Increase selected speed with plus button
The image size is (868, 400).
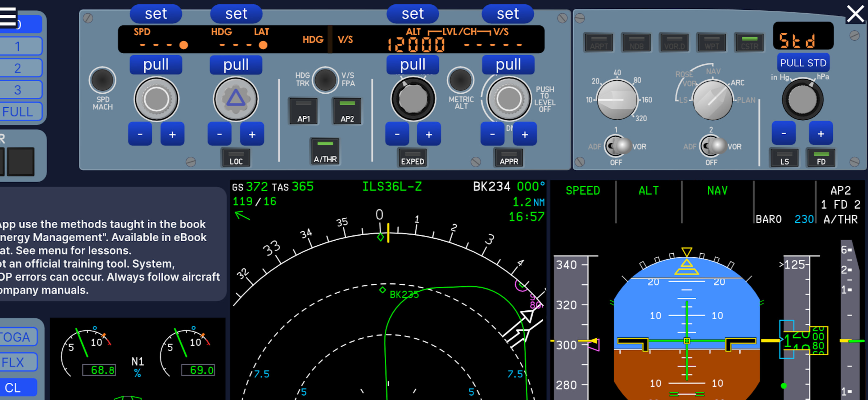pyautogui.click(x=172, y=134)
